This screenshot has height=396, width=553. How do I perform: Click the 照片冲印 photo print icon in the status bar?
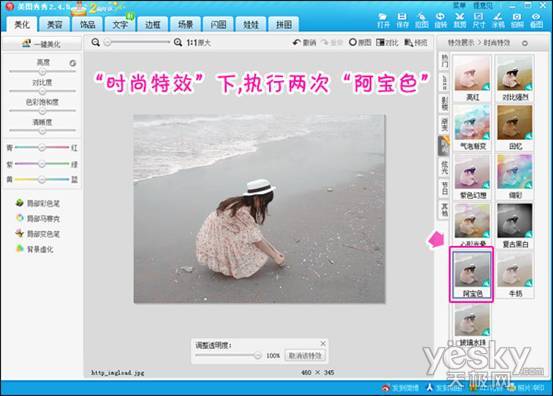pyautogui.click(x=527, y=388)
